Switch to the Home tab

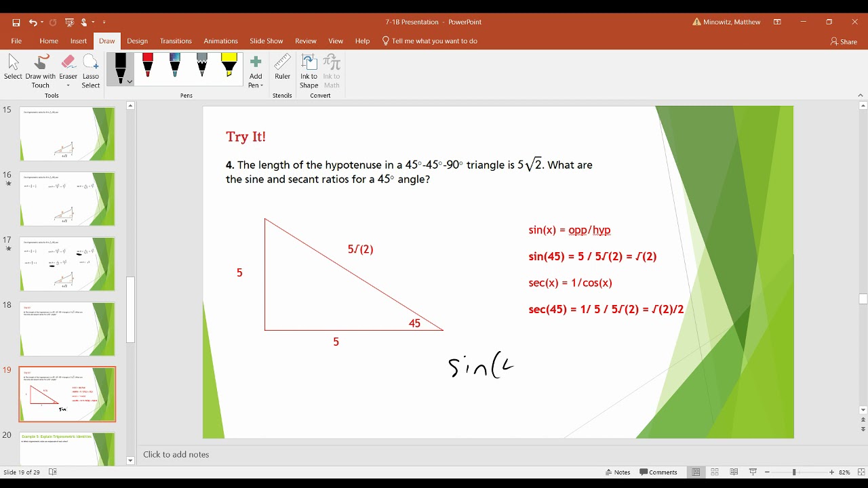[x=49, y=41]
